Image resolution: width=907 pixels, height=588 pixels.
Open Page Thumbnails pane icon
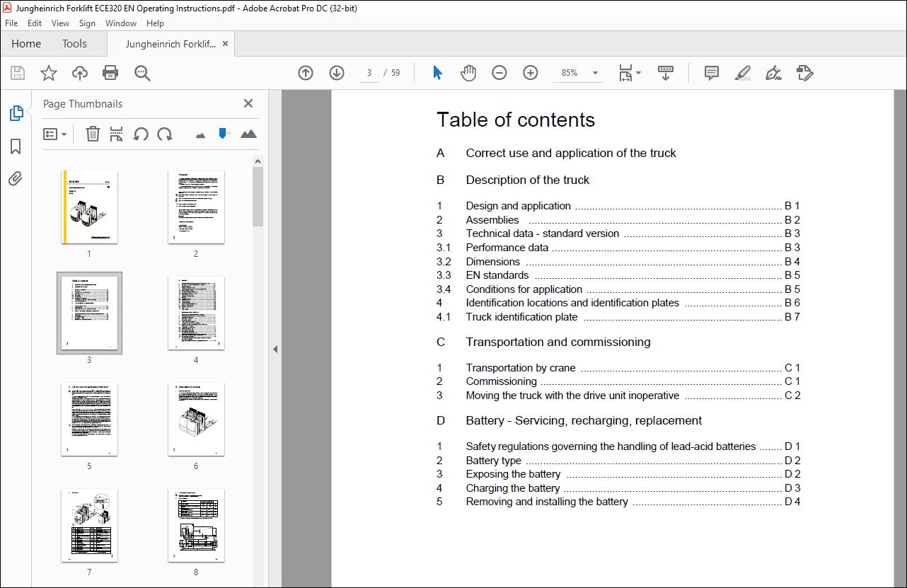tap(16, 113)
